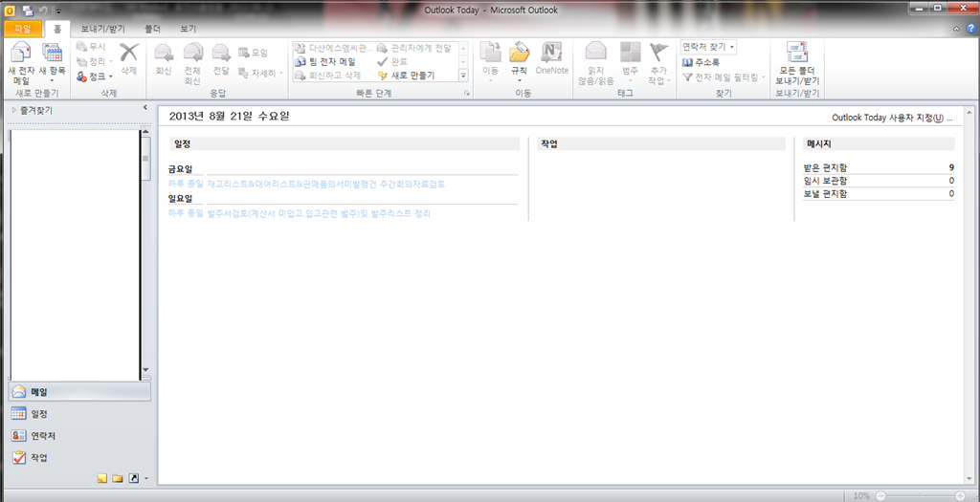This screenshot has height=502, width=980.
Task: Collapse the navigation pane with arrow
Action: click(145, 108)
